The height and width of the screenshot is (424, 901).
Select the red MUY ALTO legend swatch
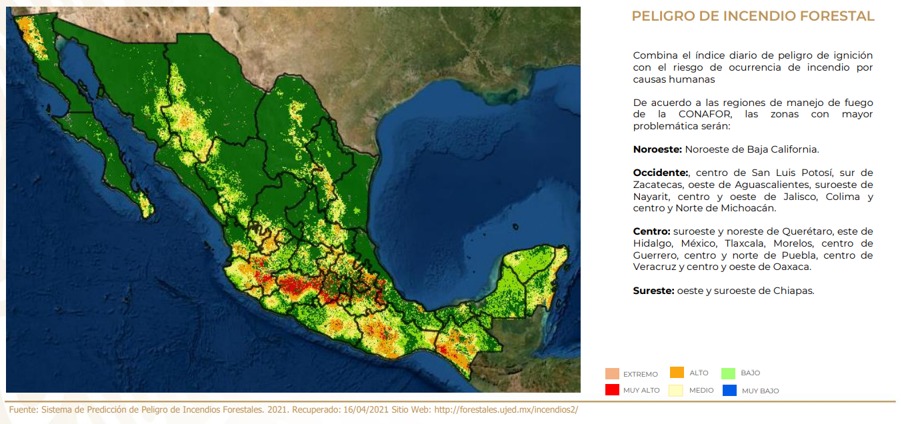(611, 390)
